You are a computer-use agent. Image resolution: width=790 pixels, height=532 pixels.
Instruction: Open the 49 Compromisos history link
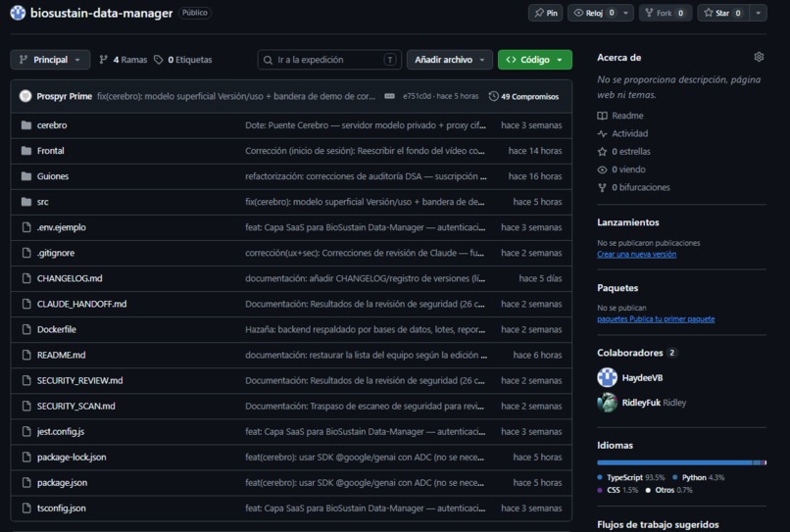point(524,96)
